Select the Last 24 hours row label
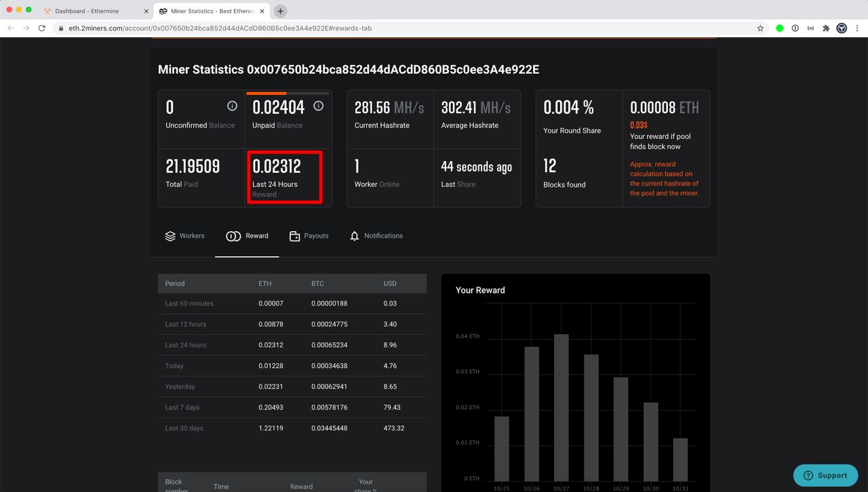The image size is (868, 492). [185, 345]
